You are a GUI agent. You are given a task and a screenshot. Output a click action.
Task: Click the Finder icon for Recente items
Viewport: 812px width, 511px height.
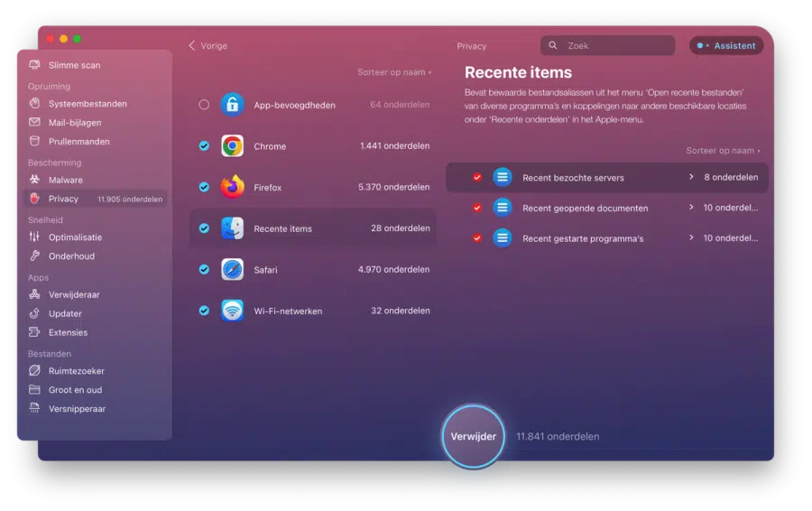233,228
